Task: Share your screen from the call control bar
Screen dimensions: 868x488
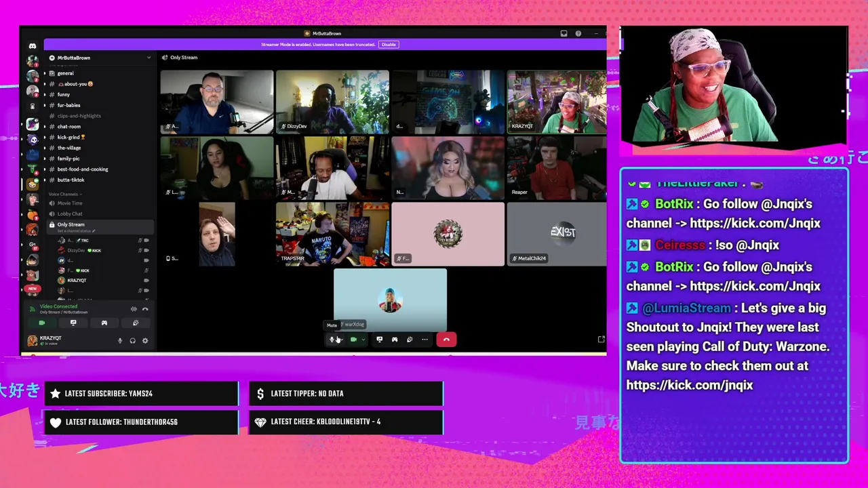Action: coord(379,340)
